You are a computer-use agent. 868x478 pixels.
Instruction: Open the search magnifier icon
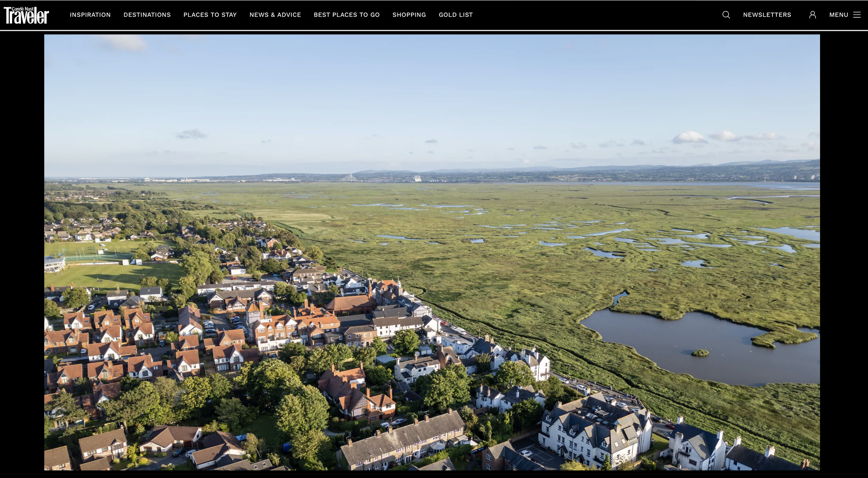726,15
